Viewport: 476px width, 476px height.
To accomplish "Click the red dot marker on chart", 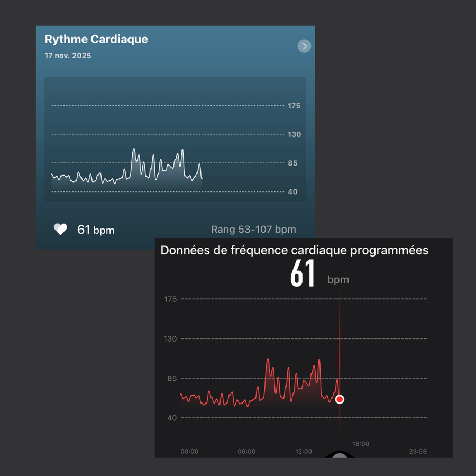I will pos(340,399).
